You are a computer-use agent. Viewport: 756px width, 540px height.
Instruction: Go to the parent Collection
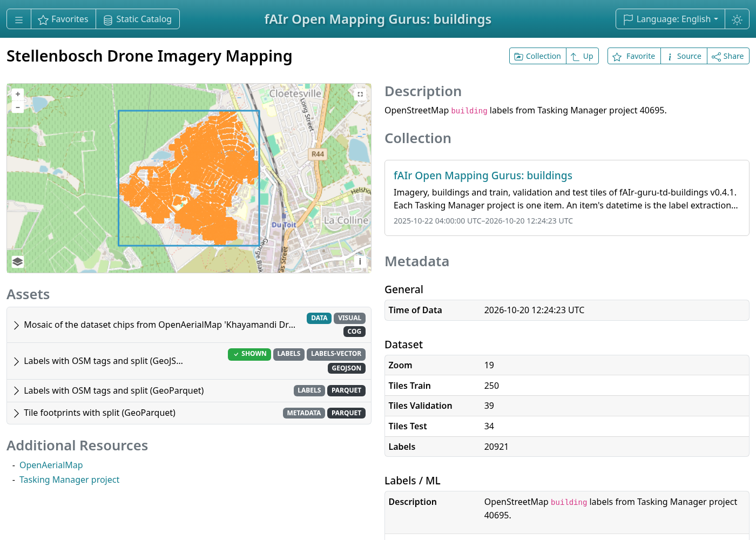[x=538, y=56]
